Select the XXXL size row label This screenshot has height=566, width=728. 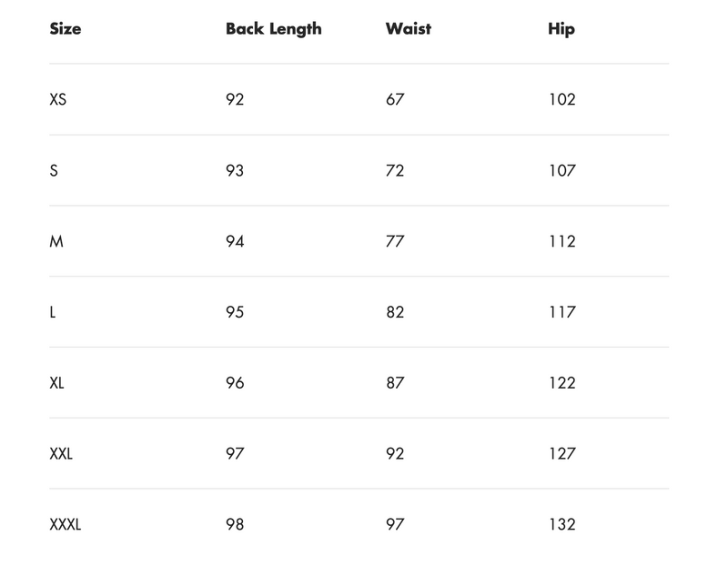[x=65, y=525]
